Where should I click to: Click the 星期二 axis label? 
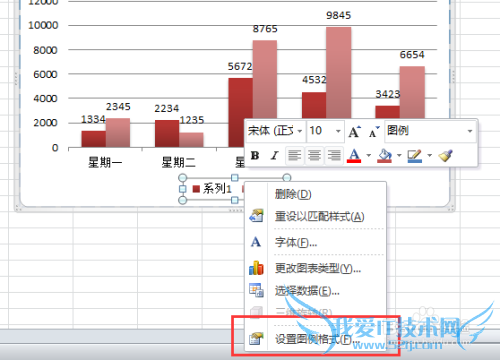click(178, 163)
